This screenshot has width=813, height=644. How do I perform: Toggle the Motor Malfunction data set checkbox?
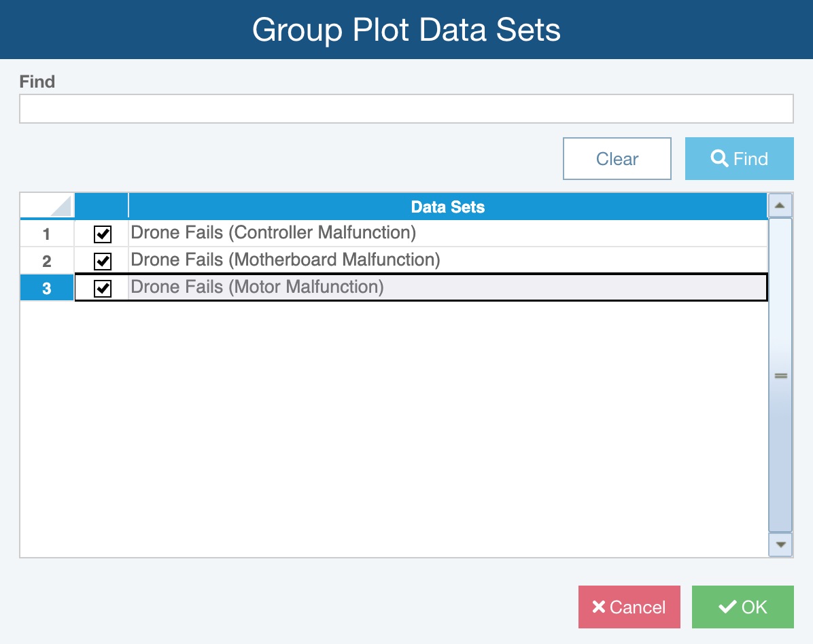click(103, 289)
